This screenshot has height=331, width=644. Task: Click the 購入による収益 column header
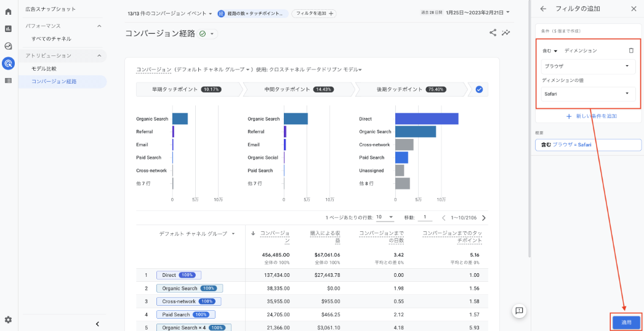coord(326,237)
